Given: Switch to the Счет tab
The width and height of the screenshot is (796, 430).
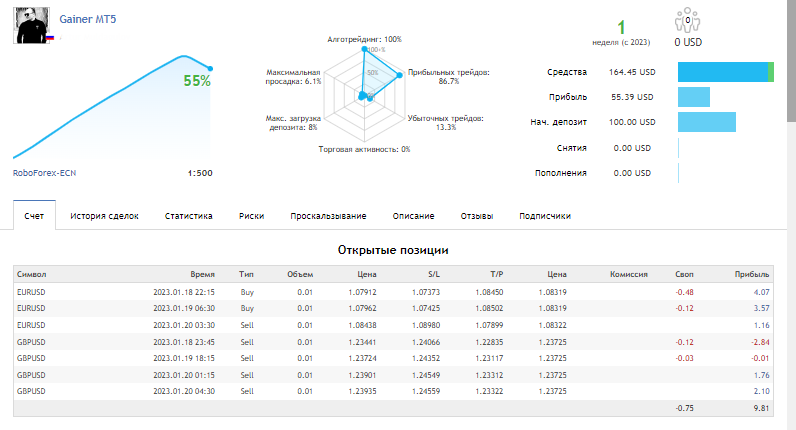Looking at the screenshot, I should 34,216.
